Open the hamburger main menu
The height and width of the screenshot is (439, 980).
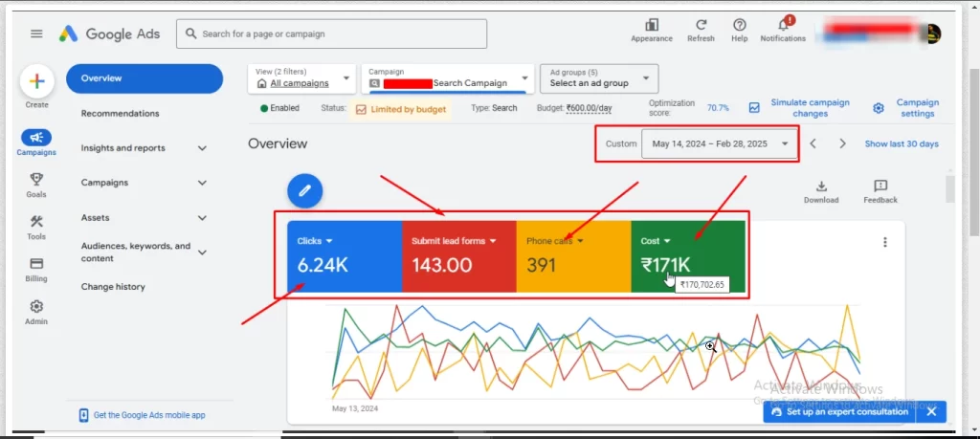pos(36,33)
